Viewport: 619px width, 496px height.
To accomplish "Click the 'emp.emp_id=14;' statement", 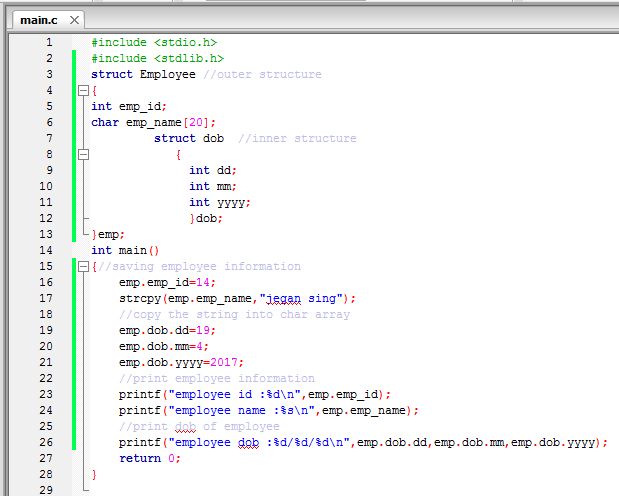I will pyautogui.click(x=167, y=282).
